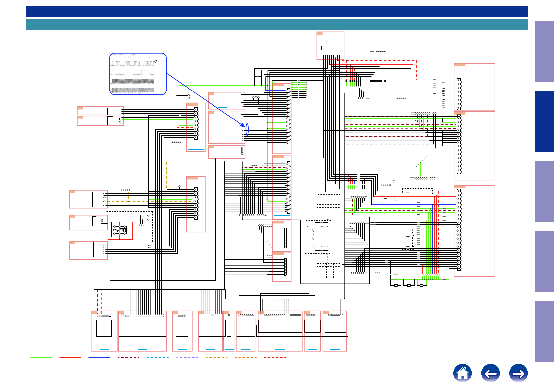This screenshot has width=554, height=392.
Task: Open the fourth side tab from top
Action: click(544, 261)
